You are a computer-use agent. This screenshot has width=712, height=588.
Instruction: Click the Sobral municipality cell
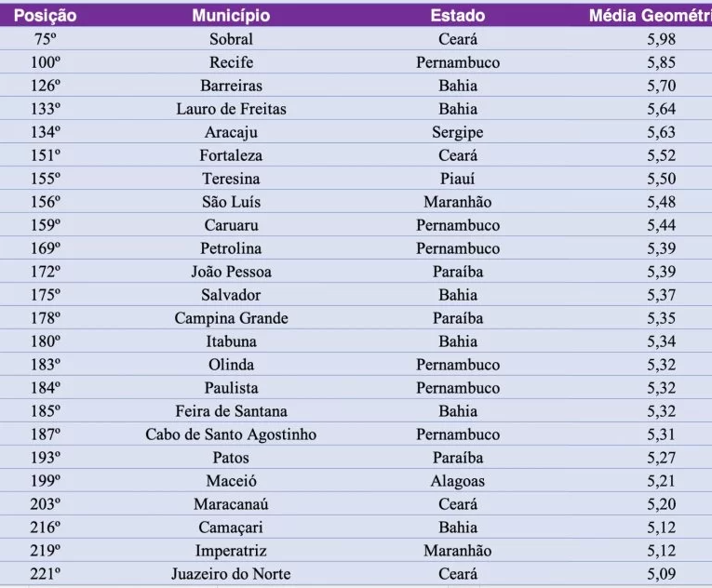click(231, 39)
